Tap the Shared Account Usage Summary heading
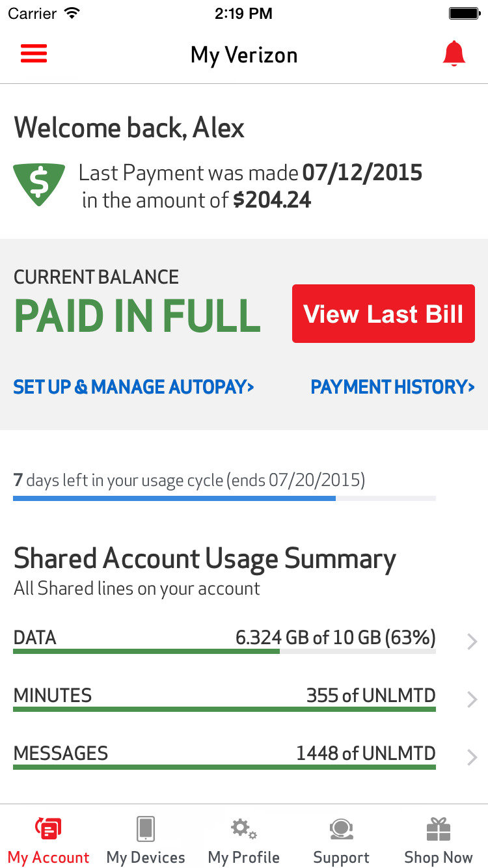Viewport: 488px width, 868px height. [x=204, y=559]
